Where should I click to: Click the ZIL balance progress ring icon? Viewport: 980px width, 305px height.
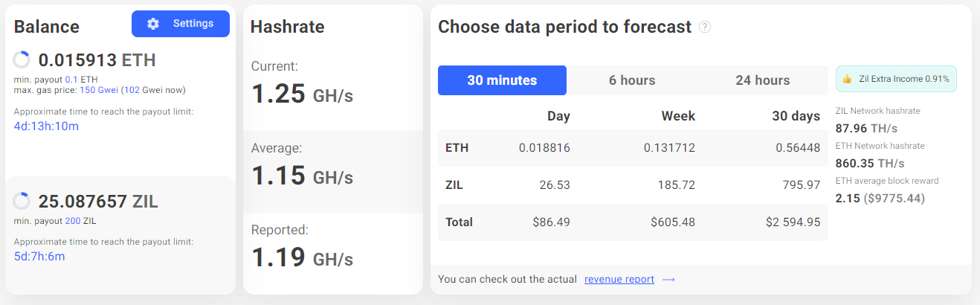pos(22,202)
